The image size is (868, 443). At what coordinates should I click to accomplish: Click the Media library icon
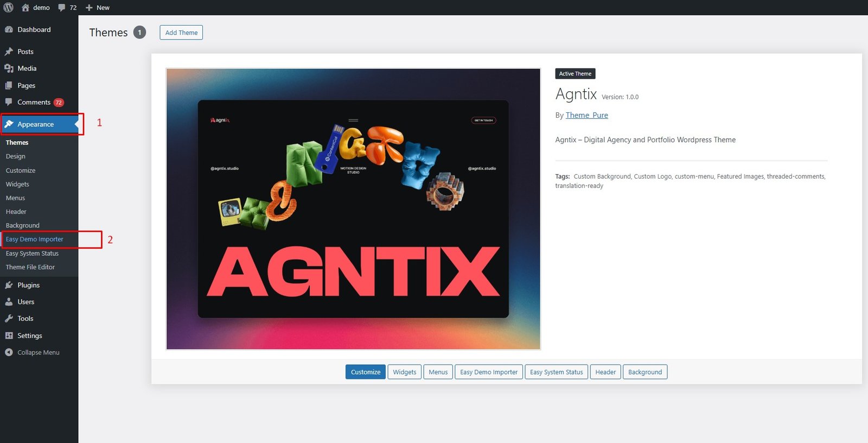pyautogui.click(x=9, y=68)
